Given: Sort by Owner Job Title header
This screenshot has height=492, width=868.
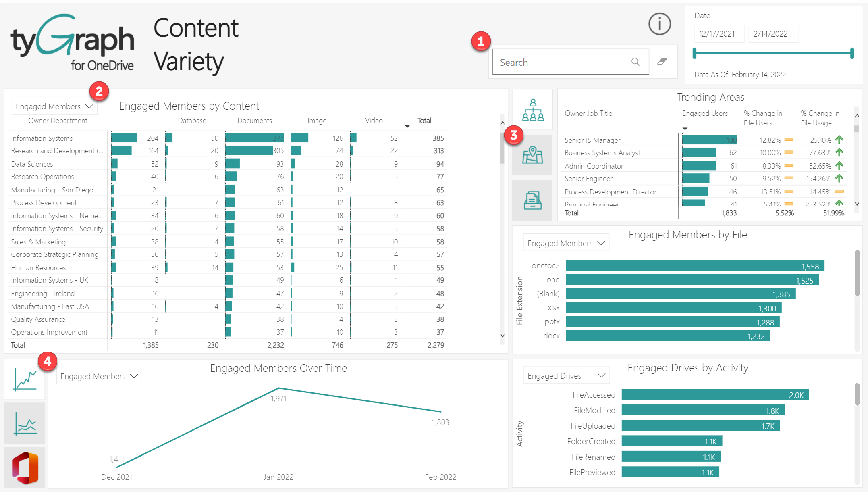Looking at the screenshot, I should coord(588,113).
